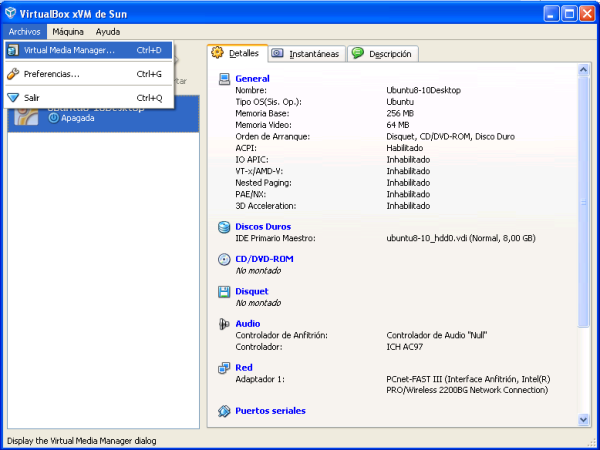
Task: Click the Audio speaker icon
Action: 224,324
